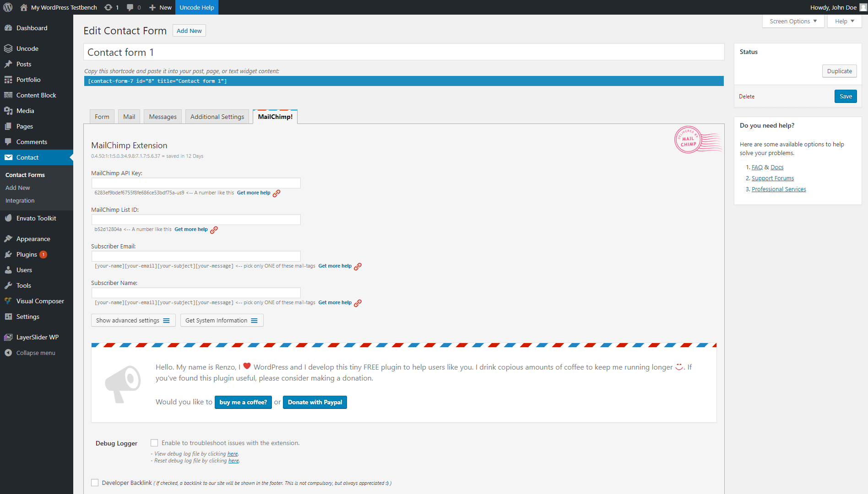Click the Tools wrench icon
Screen dimensions: 868x494
coord(8,285)
